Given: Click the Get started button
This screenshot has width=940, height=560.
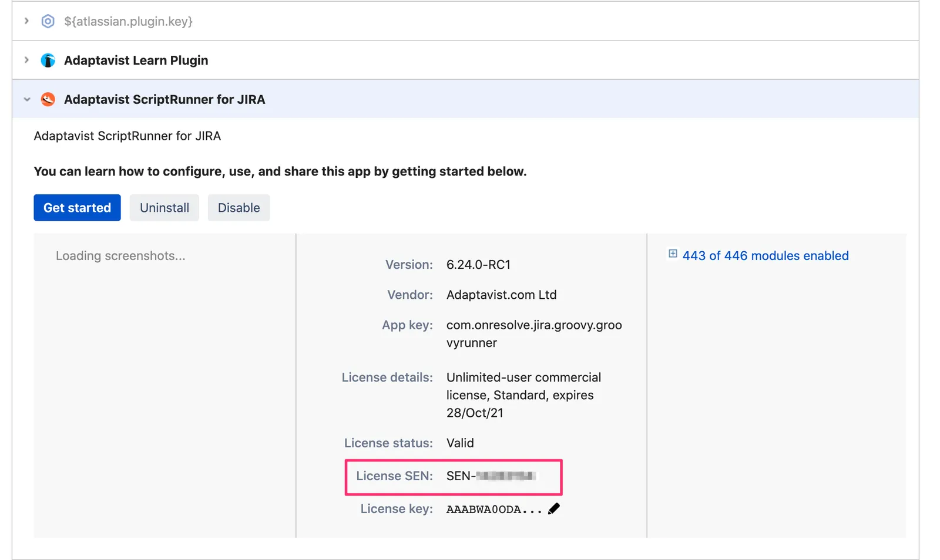Looking at the screenshot, I should 77,207.
